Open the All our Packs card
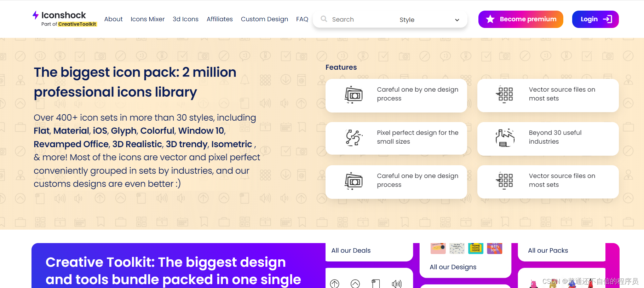 click(562, 252)
